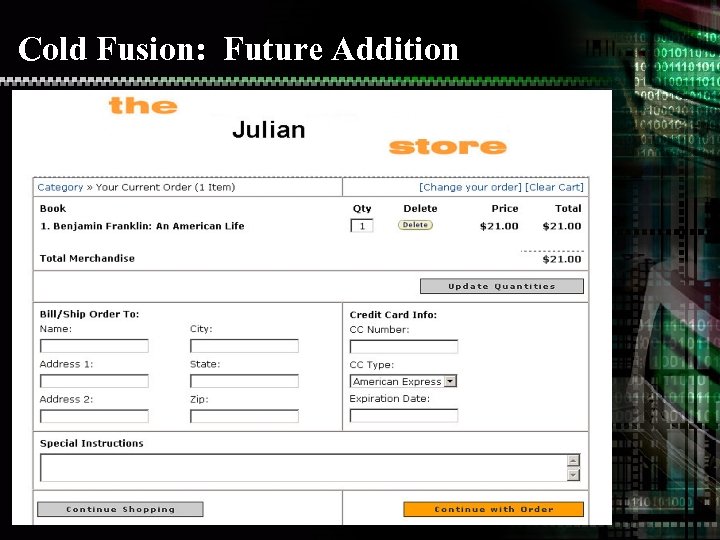Click the 'Julian' store name heading
The image size is (720, 540).
tap(269, 129)
